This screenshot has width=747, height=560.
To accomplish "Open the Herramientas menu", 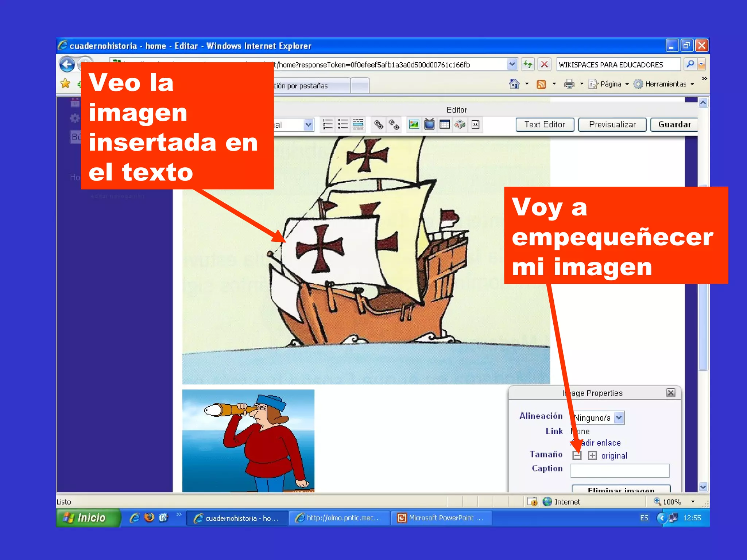I will pos(663,84).
